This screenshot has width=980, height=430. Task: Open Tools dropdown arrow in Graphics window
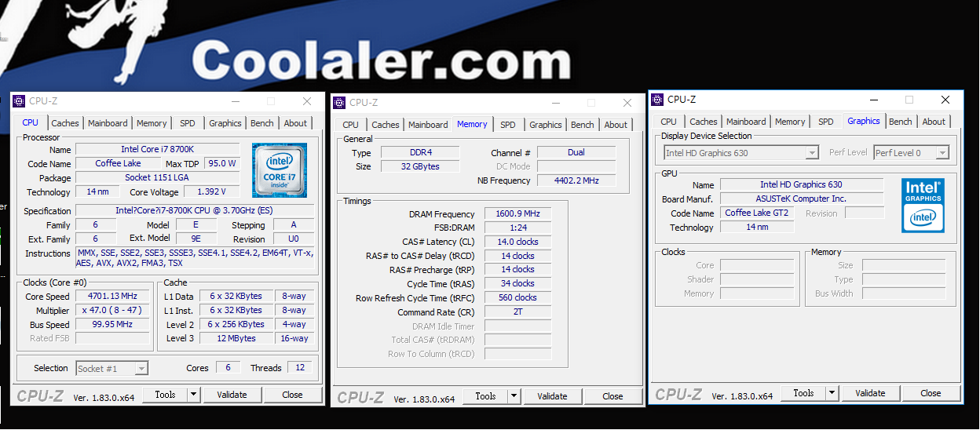(x=832, y=393)
